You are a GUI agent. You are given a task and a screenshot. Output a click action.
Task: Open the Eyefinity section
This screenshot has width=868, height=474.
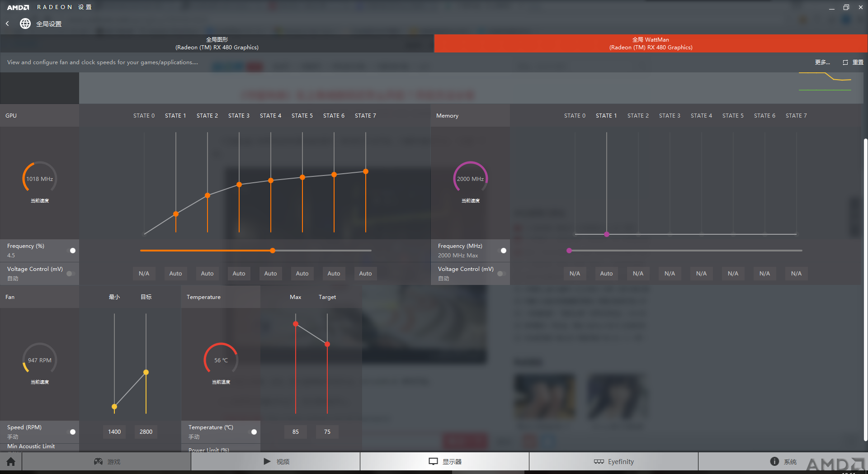pyautogui.click(x=614, y=461)
